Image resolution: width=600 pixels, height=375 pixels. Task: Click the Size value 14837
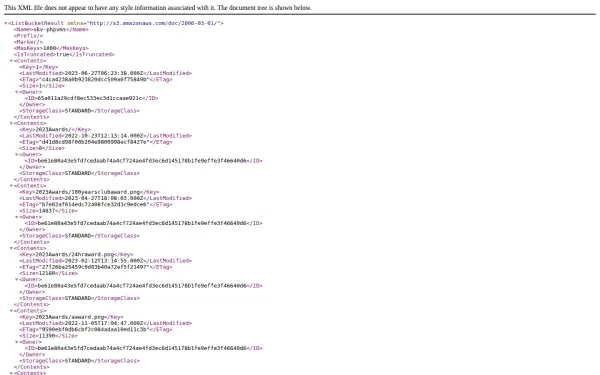pyautogui.click(x=48, y=211)
